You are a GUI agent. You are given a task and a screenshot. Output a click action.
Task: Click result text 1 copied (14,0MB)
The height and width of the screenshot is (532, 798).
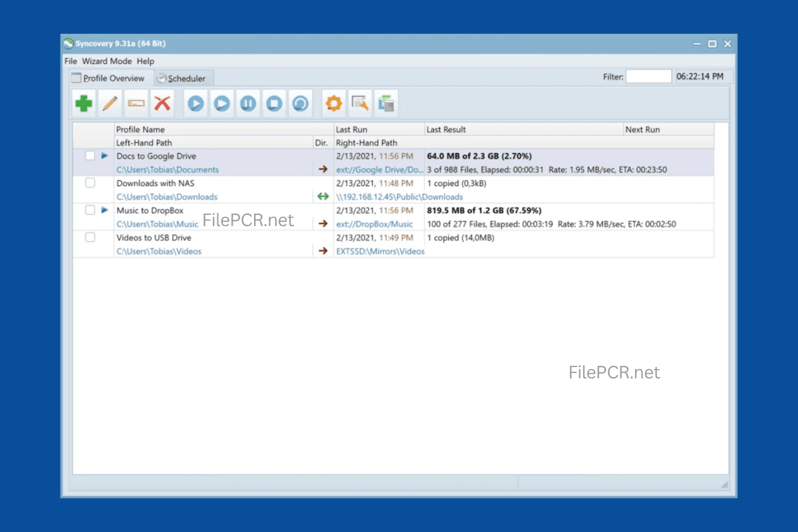[460, 238]
